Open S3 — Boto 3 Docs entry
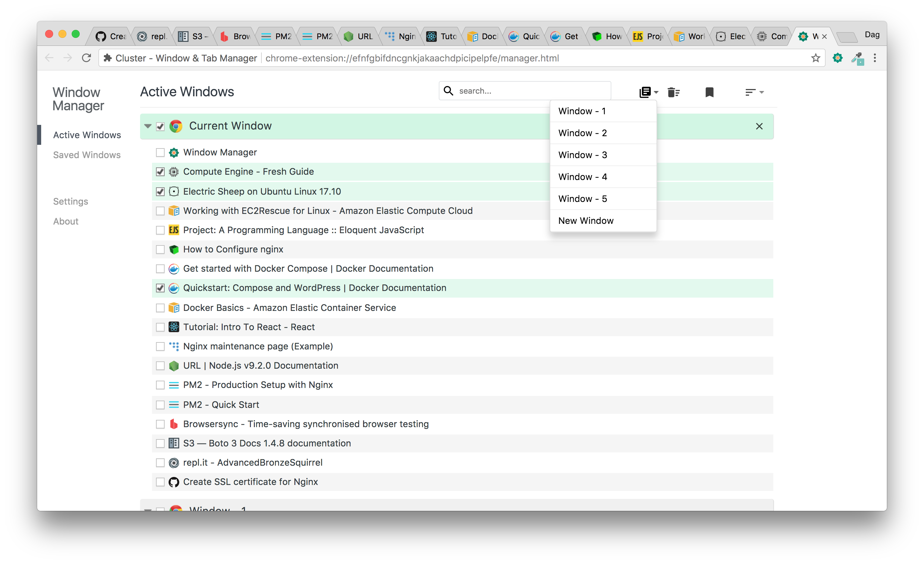Viewport: 924px width, 564px height. (x=267, y=443)
